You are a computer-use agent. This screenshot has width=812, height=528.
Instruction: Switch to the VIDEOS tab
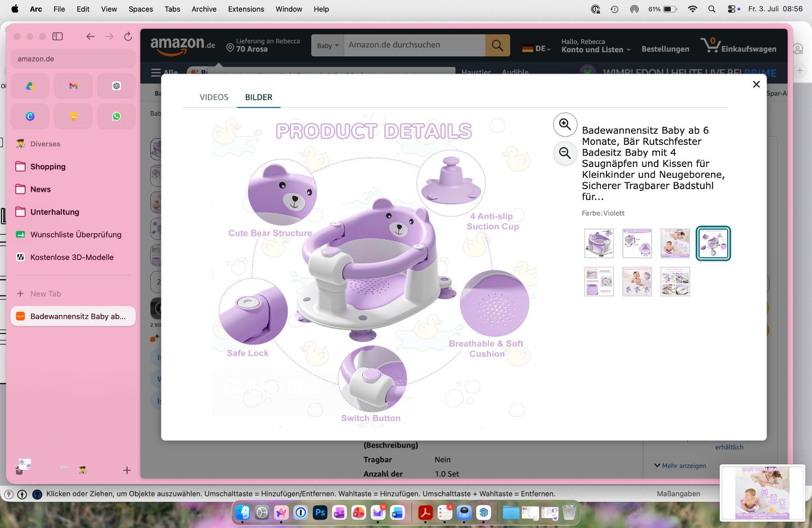214,97
